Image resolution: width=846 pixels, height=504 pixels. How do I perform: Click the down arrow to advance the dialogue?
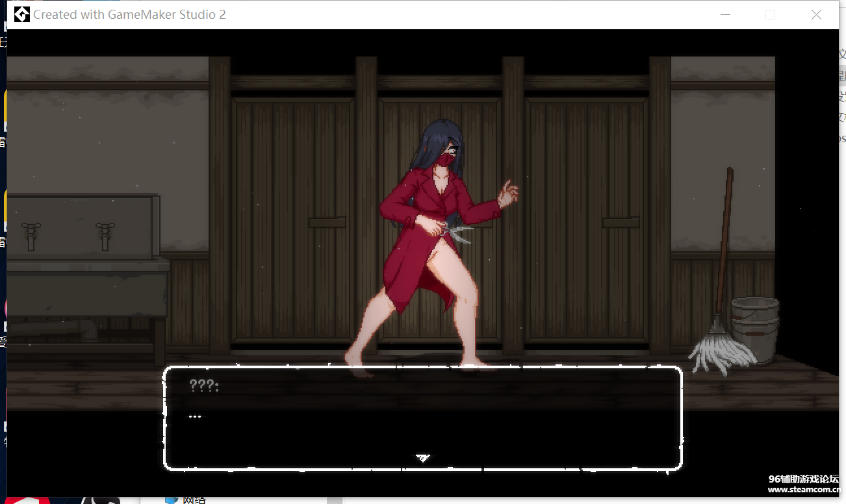[423, 457]
